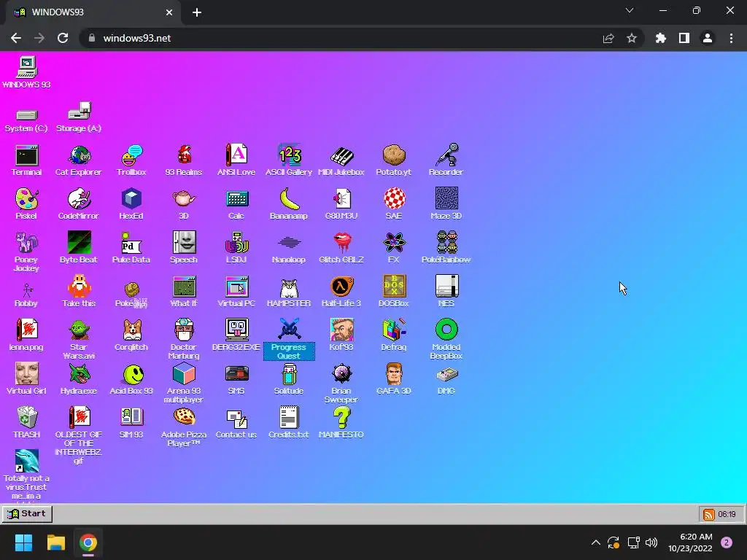Click the Windows 93 Start button

[x=27, y=514]
